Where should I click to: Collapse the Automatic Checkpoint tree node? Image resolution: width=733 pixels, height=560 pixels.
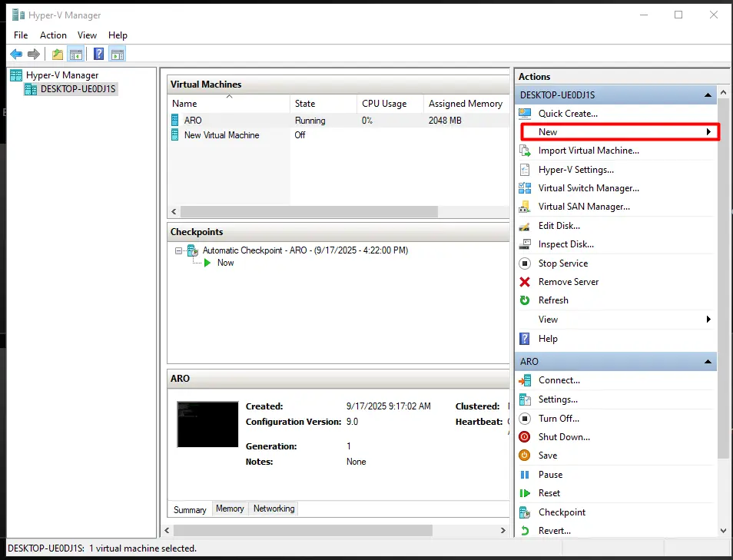coord(178,250)
